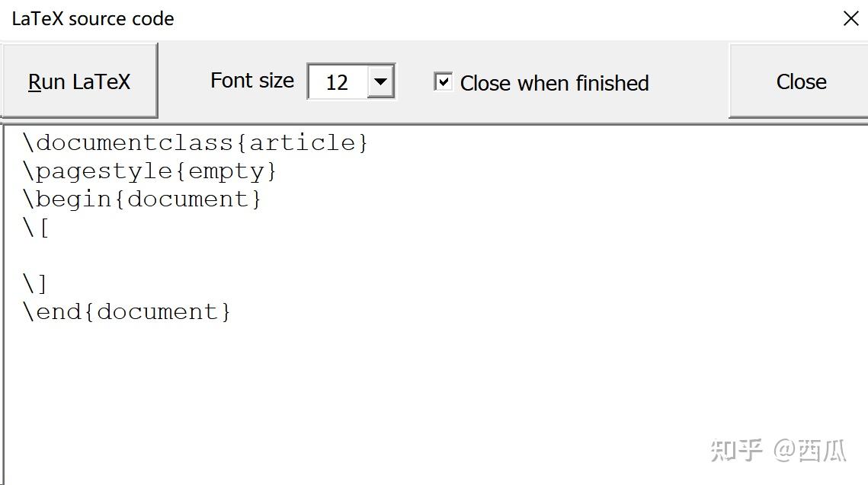This screenshot has height=485, width=868.
Task: Click the closing \] math delimiter line
Action: click(x=35, y=284)
